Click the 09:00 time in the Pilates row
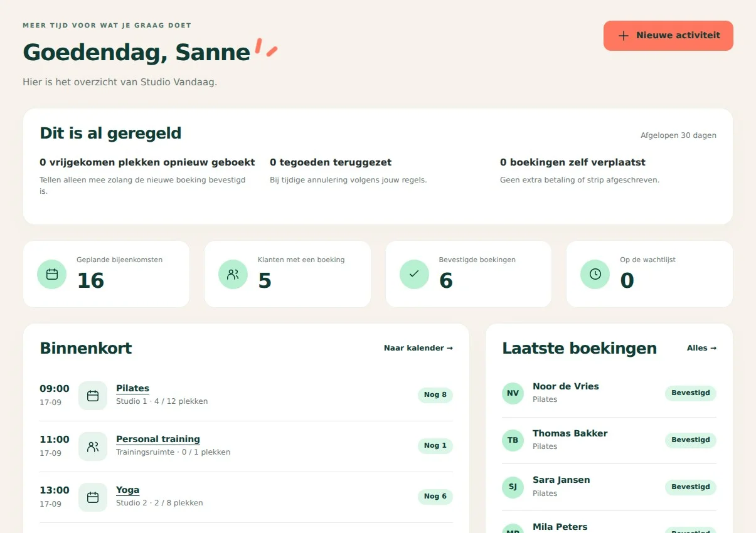This screenshot has width=756, height=533. 55,389
